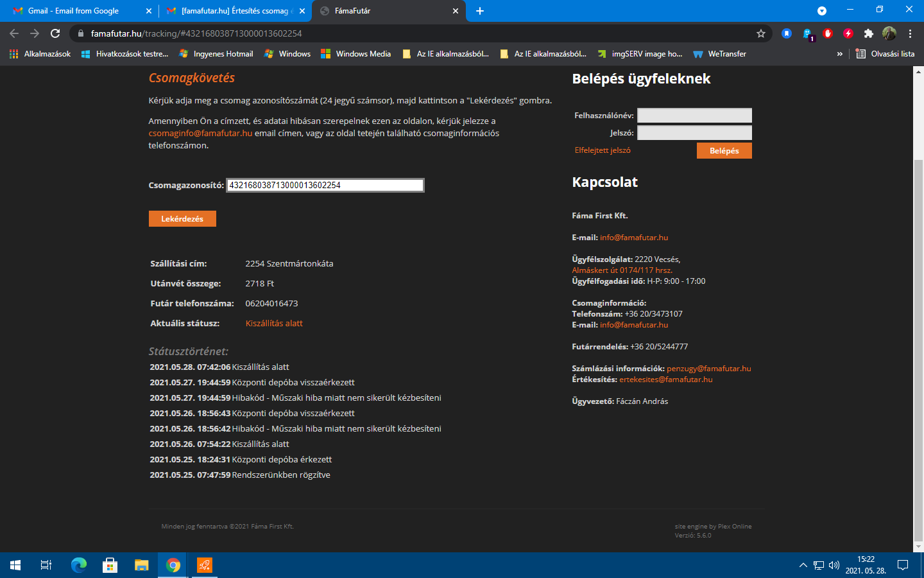Open the Windows Start menu

coord(15,565)
